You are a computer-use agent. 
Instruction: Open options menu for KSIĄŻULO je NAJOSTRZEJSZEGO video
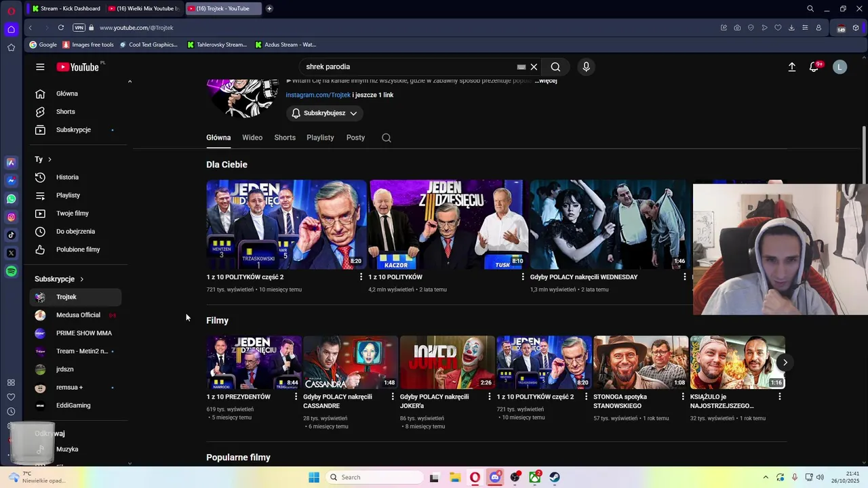click(x=779, y=396)
